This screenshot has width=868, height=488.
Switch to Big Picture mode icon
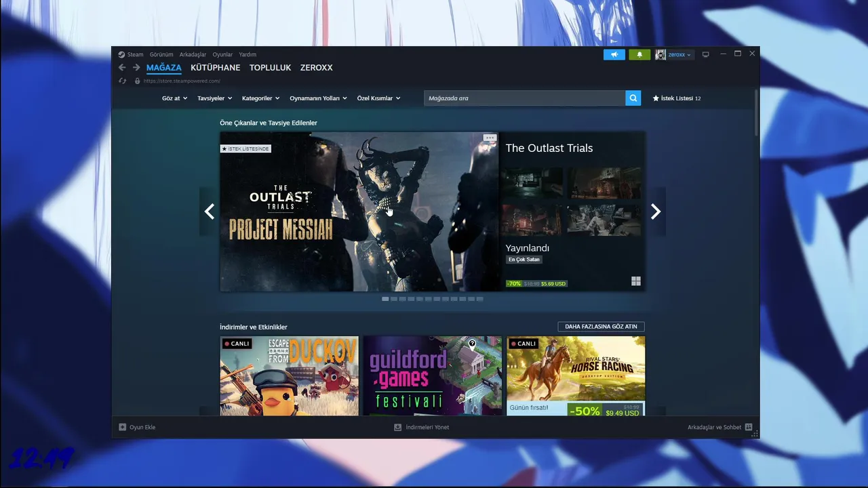[705, 54]
